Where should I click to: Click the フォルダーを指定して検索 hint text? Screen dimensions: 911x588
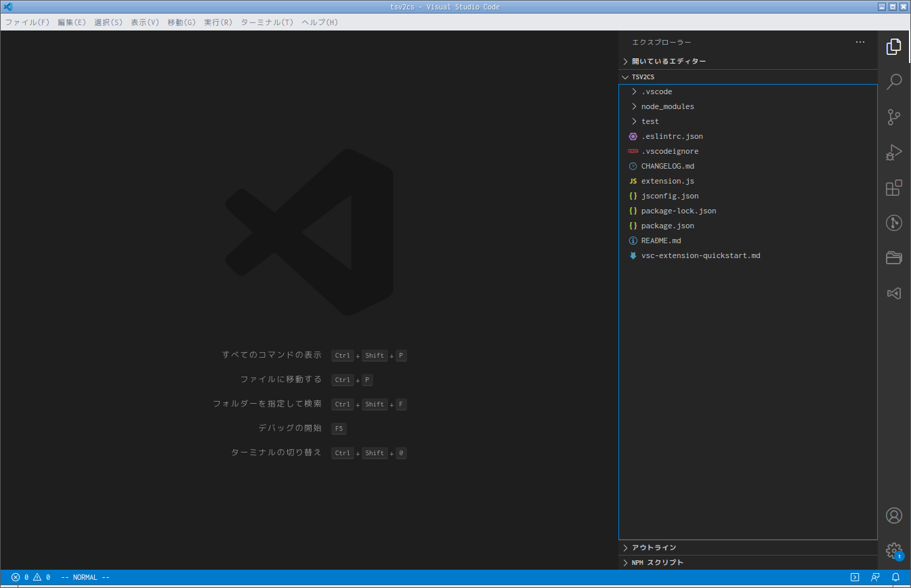[268, 404]
